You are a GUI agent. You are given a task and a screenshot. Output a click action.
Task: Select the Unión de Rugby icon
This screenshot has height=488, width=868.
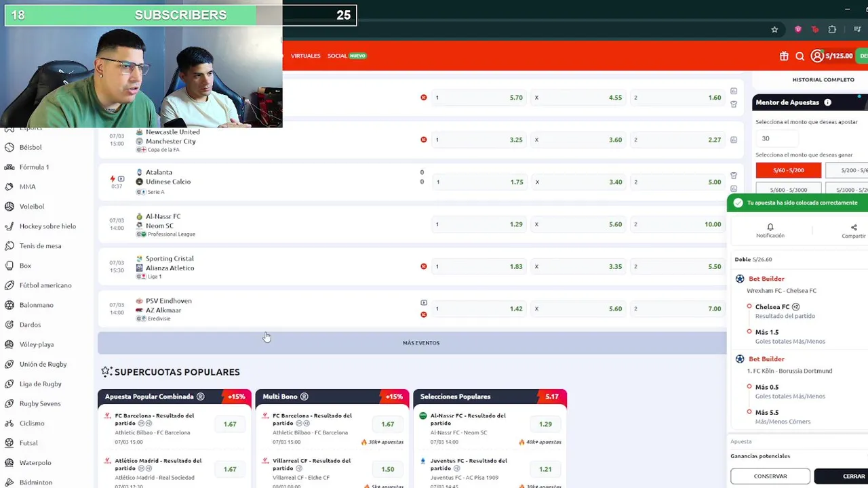(x=9, y=364)
